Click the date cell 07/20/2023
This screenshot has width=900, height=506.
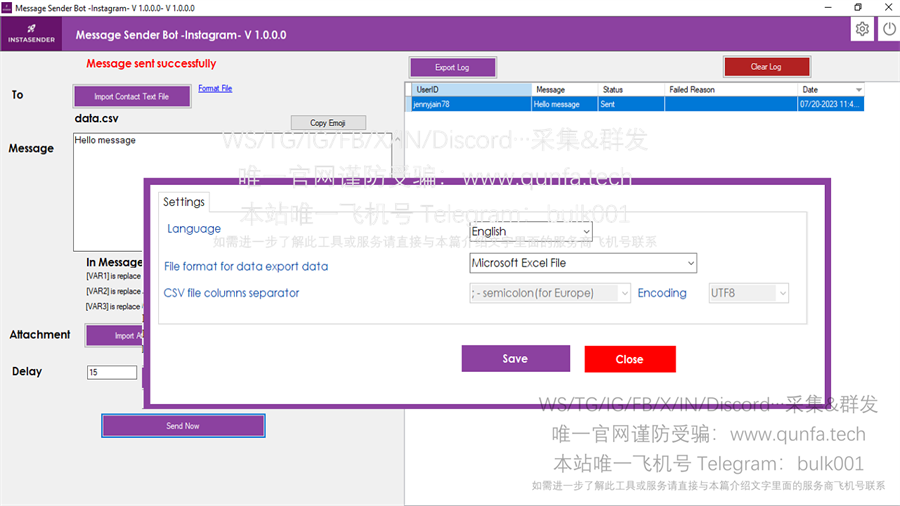(831, 104)
